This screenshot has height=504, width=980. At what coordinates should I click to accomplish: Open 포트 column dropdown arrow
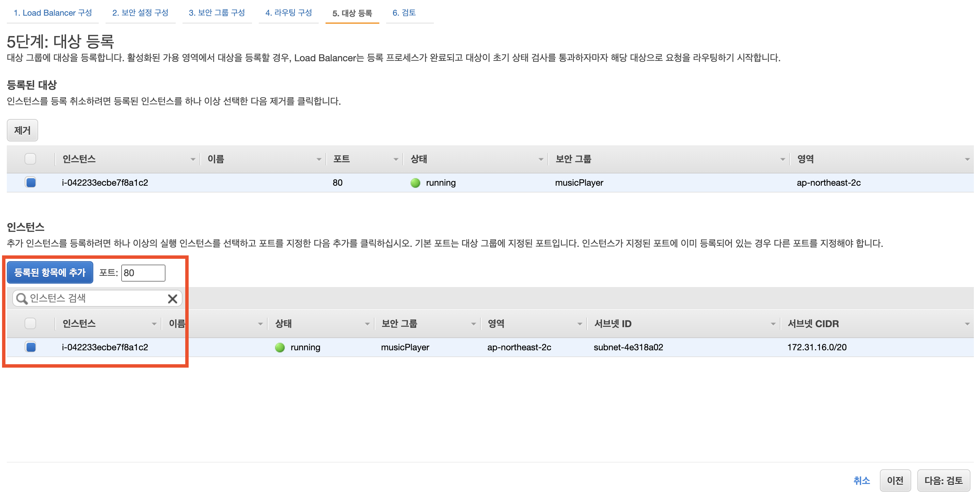click(x=395, y=159)
